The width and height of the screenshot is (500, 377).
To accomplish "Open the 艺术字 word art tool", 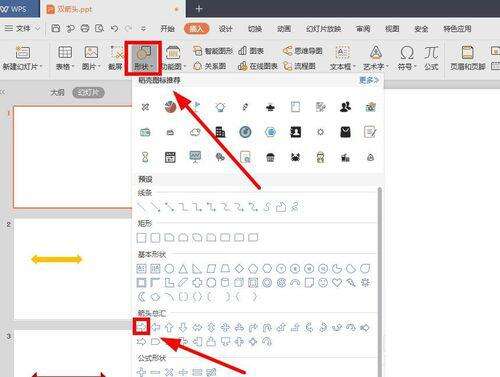I will coord(376,58).
